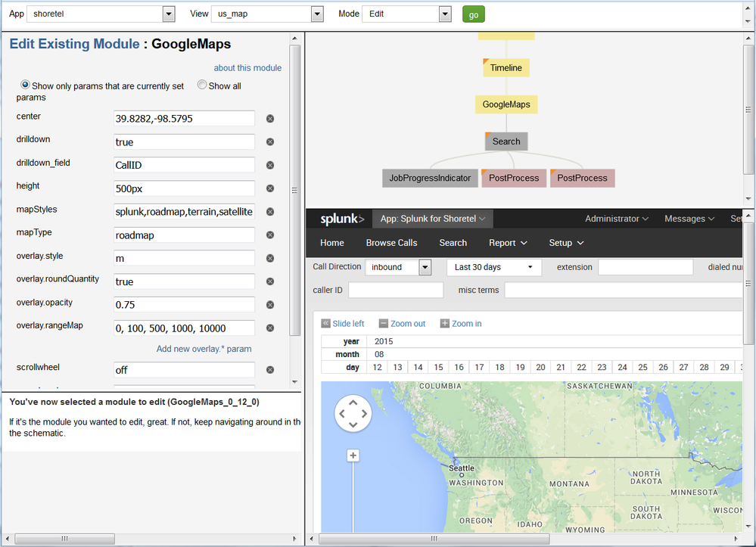Select the right PostProcess schematic node

583,178
